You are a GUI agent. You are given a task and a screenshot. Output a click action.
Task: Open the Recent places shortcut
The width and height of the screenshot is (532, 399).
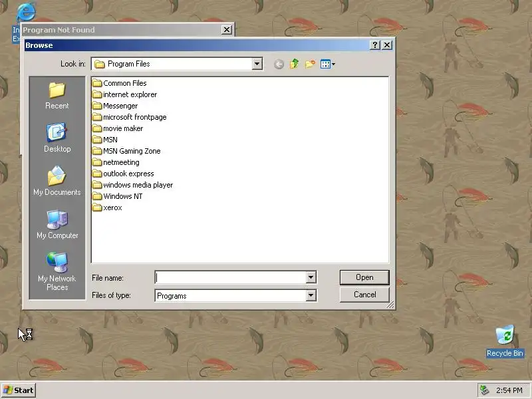tap(57, 96)
